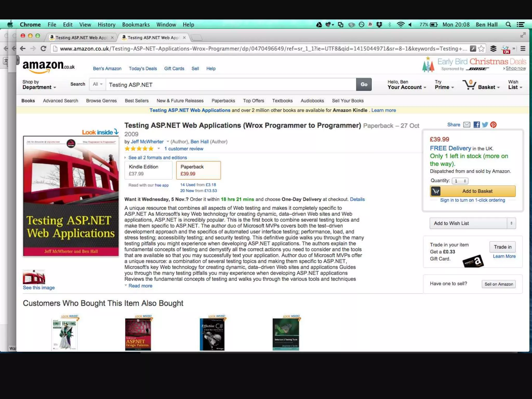Screen dimensions: 532x399
Task: Share the book on Twitter
Action: [485, 125]
